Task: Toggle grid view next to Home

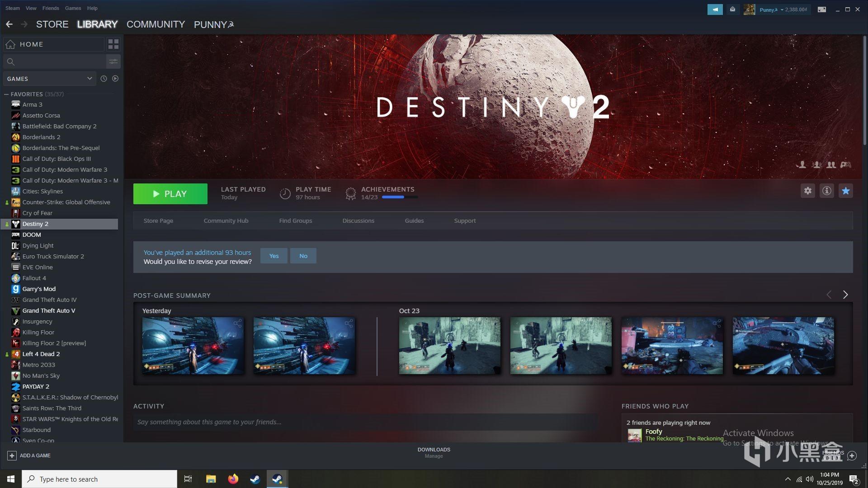Action: pyautogui.click(x=113, y=44)
